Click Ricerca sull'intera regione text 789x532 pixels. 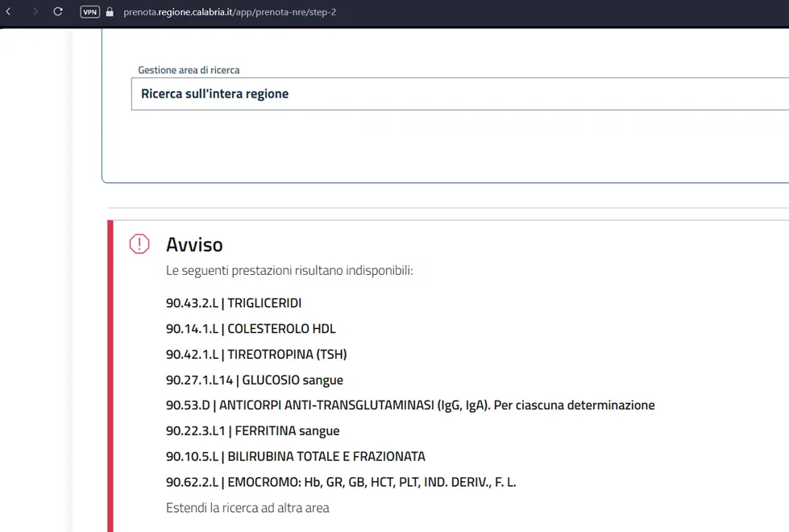coord(215,94)
